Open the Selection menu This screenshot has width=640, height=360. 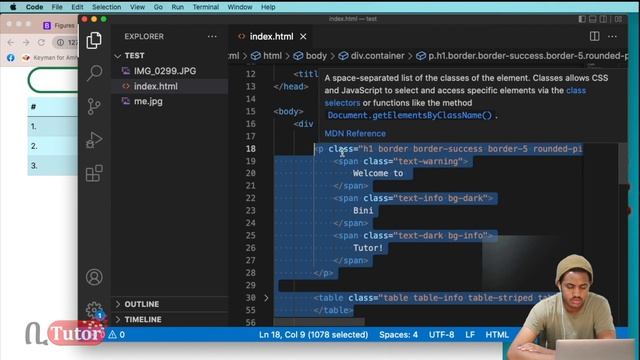[107, 7]
